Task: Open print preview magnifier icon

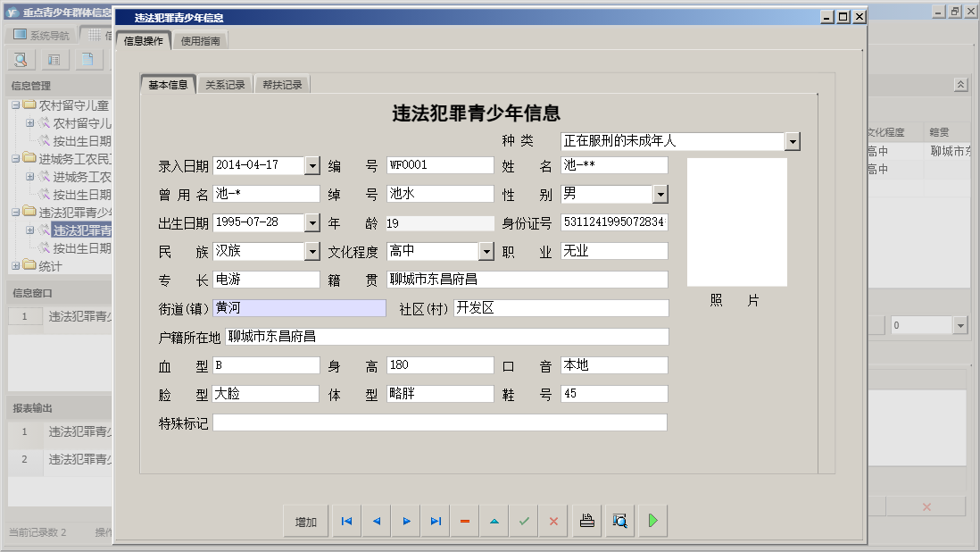Action: tap(619, 522)
